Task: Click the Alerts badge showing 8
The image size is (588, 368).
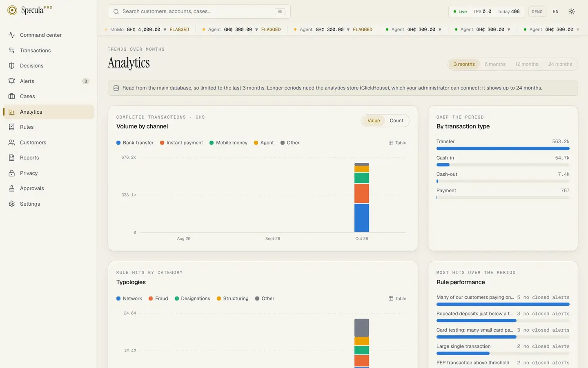Action: pyautogui.click(x=86, y=81)
